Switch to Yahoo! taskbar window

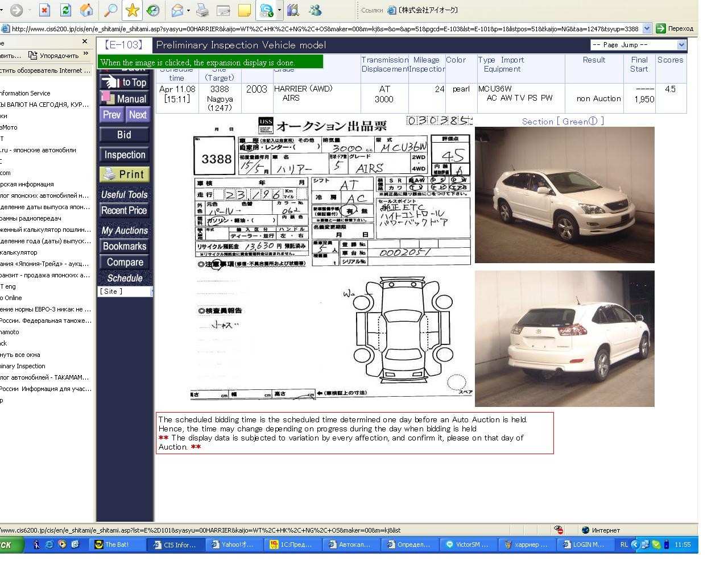[234, 544]
